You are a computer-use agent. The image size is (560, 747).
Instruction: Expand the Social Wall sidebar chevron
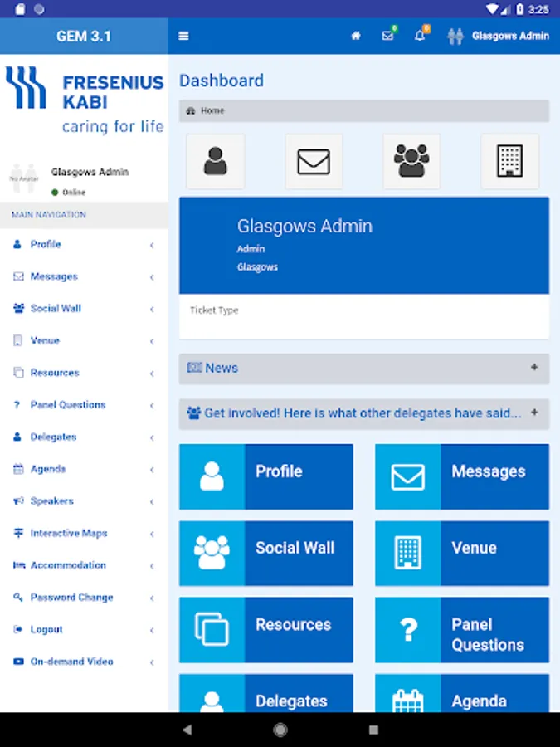click(152, 310)
